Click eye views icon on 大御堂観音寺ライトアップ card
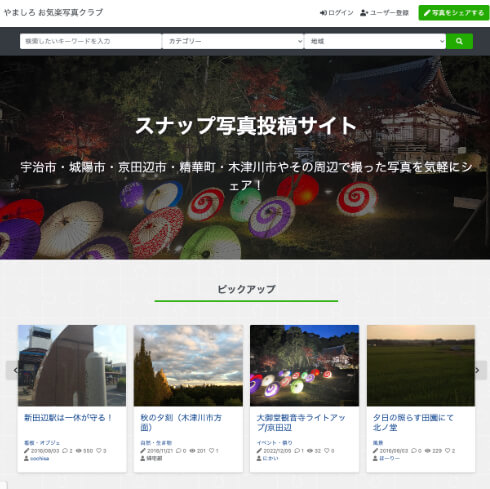This screenshot has width=490, height=489. tap(310, 451)
